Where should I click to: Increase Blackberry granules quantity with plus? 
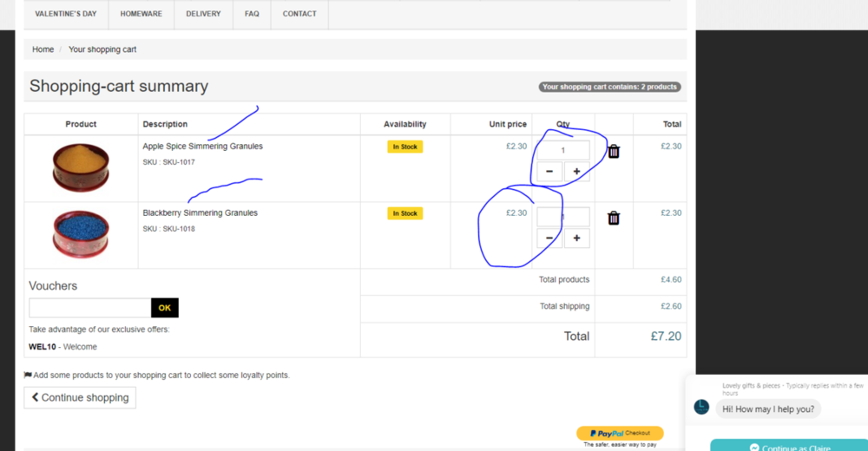576,239
